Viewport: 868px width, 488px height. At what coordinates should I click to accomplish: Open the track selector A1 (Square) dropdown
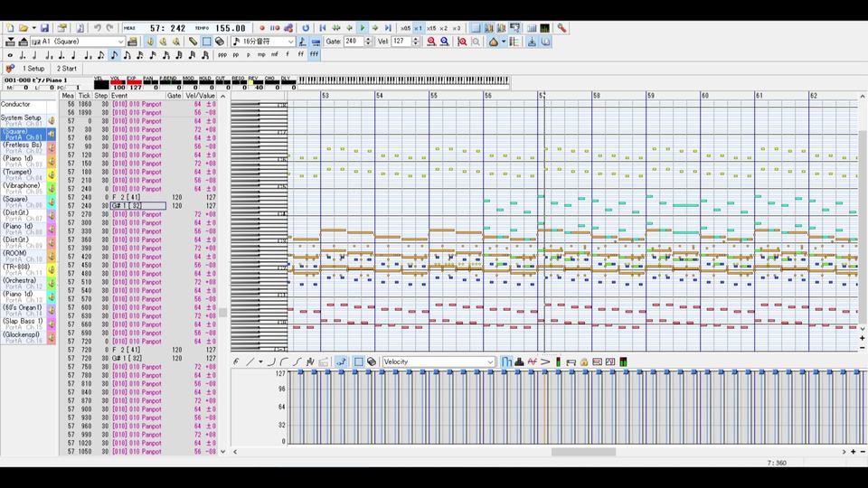coord(120,42)
